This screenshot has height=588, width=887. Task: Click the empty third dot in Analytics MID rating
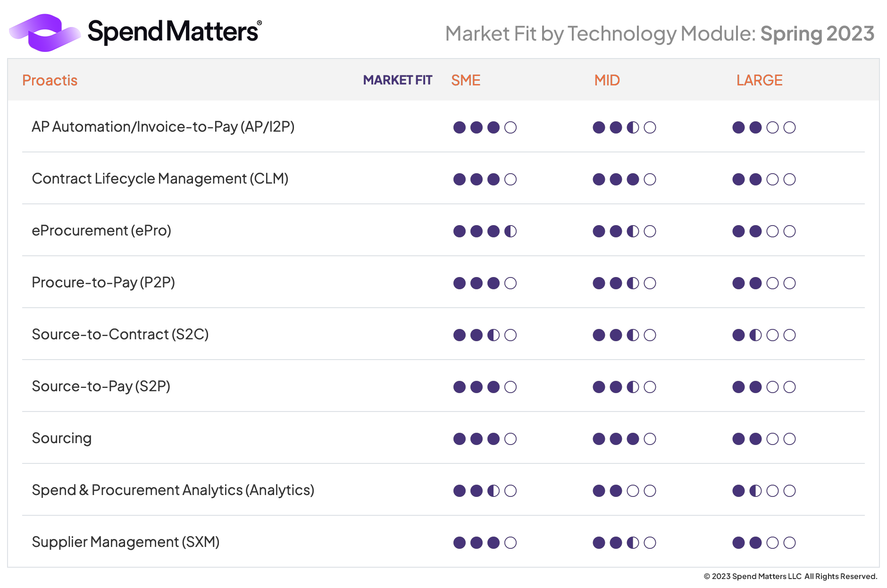tap(633, 491)
